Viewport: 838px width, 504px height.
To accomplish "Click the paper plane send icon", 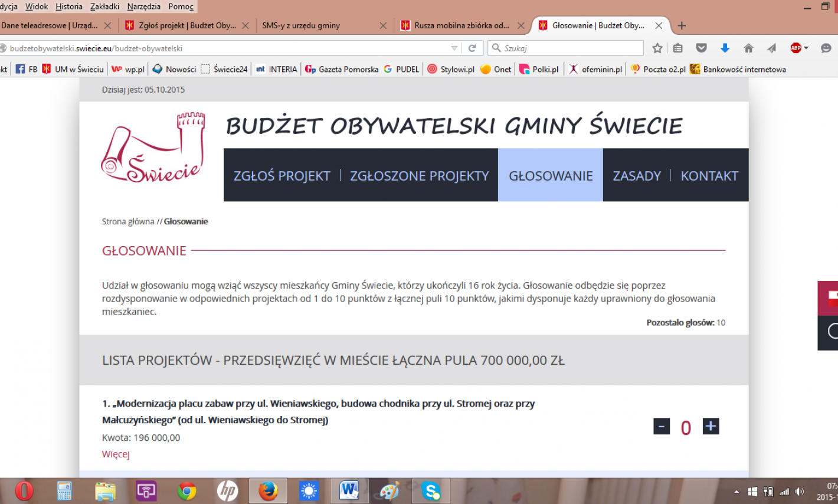I will pyautogui.click(x=771, y=48).
